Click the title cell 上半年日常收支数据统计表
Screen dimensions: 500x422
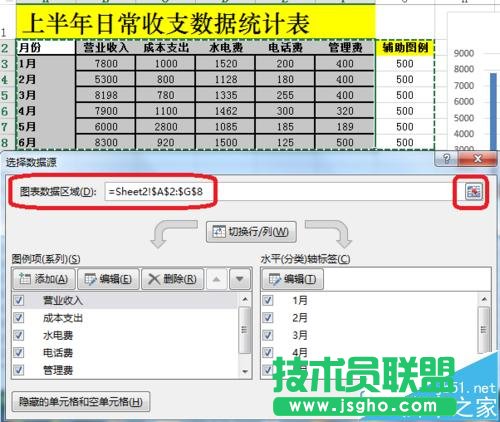click(x=196, y=22)
